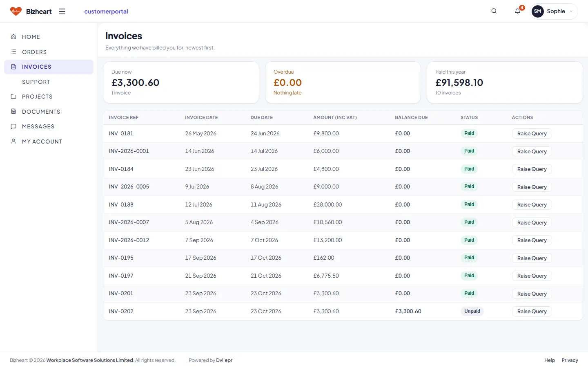This screenshot has width=588, height=368.
Task: Raise Query for invoice INV-2026-0005
Action: [532, 187]
